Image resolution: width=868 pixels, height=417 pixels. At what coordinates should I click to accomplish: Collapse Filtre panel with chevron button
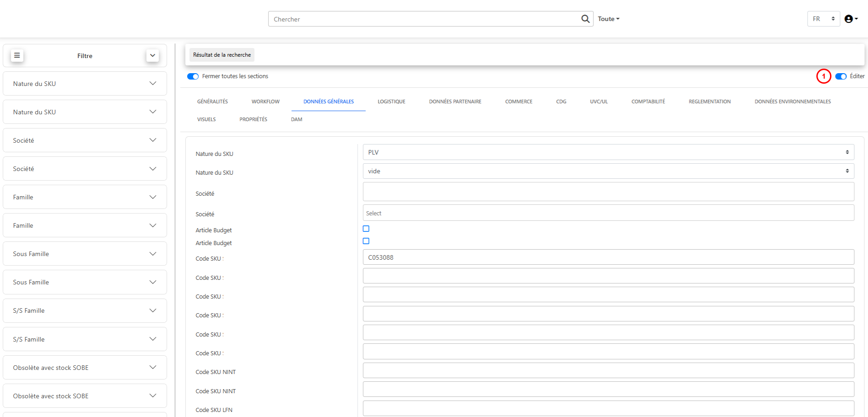pos(152,55)
